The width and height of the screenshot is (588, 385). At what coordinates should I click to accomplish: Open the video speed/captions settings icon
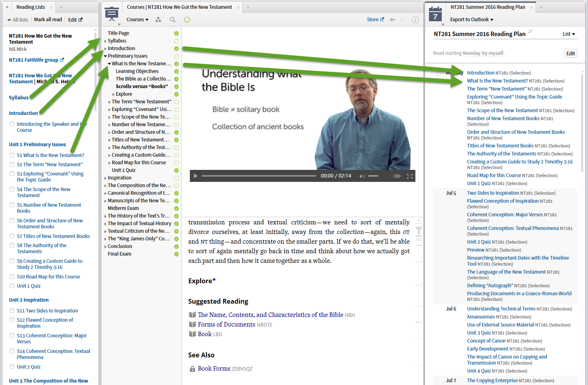(x=397, y=176)
